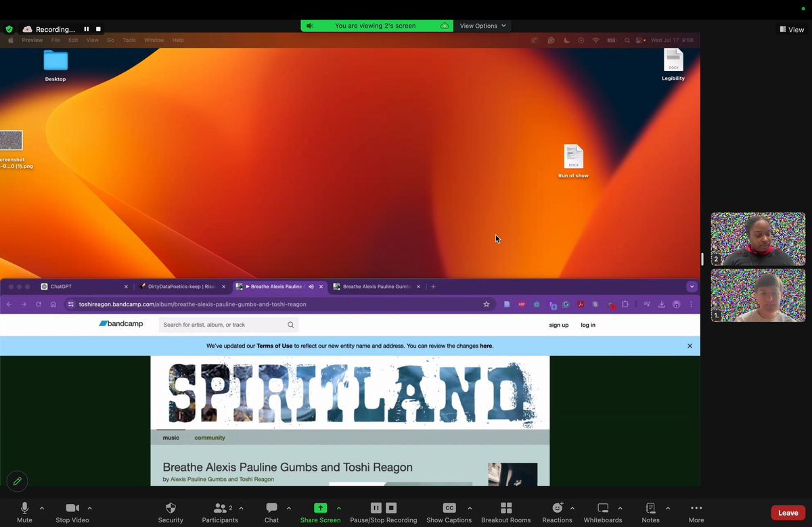Open Breakout Rooms
812x527 pixels.
505,512
